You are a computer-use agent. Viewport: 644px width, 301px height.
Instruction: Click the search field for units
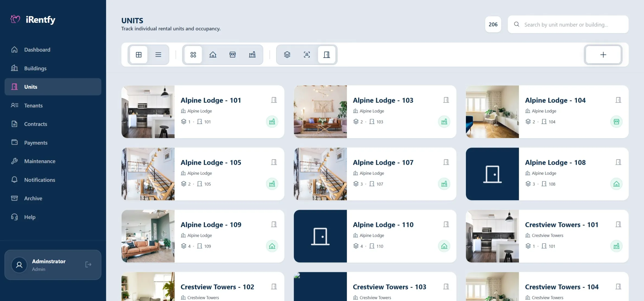(568, 24)
